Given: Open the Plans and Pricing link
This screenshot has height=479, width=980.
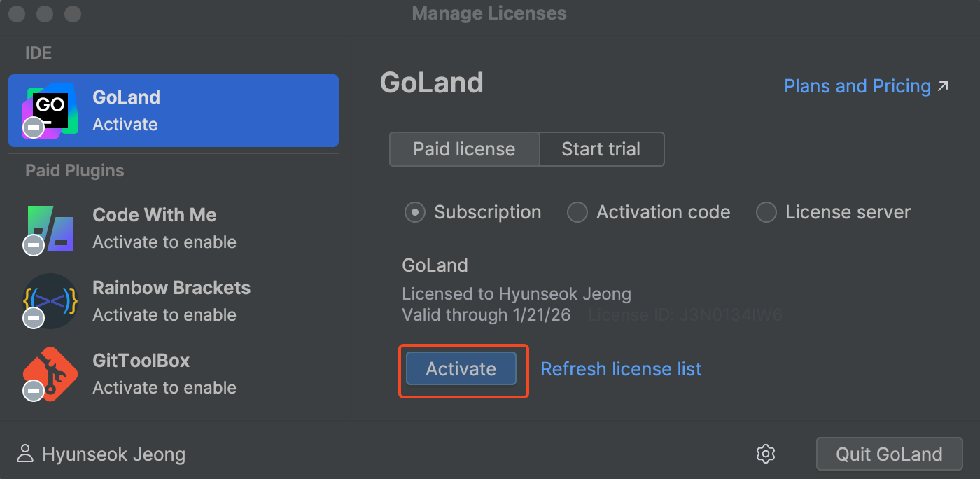Looking at the screenshot, I should [867, 86].
